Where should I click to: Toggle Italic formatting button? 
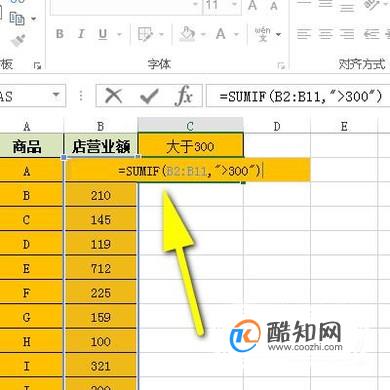[x=81, y=34]
